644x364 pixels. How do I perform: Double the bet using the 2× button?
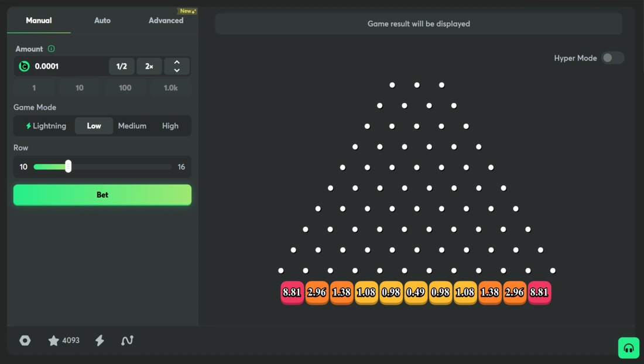pos(149,66)
